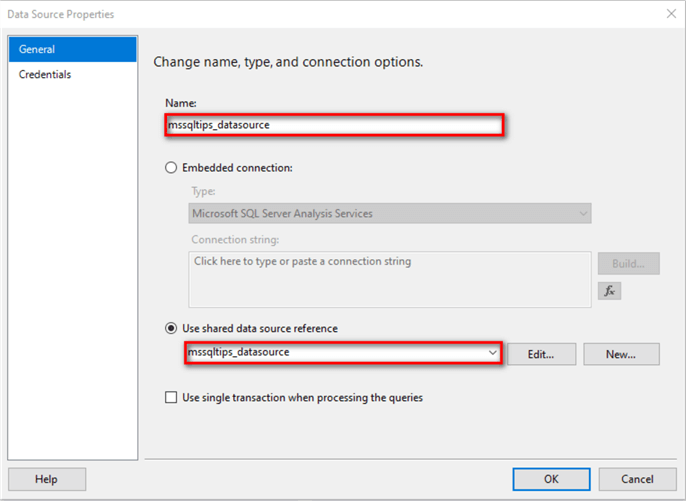
Task: Click the Data Source Properties title bar
Action: point(300,14)
